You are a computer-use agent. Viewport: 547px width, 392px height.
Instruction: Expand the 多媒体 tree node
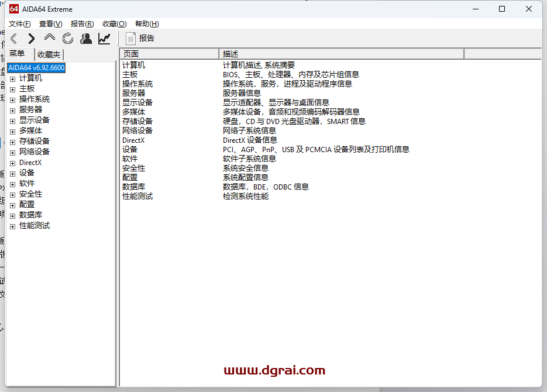(x=12, y=132)
